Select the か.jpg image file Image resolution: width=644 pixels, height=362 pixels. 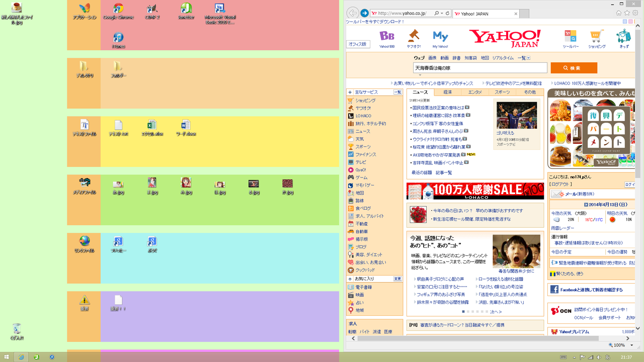click(x=288, y=186)
